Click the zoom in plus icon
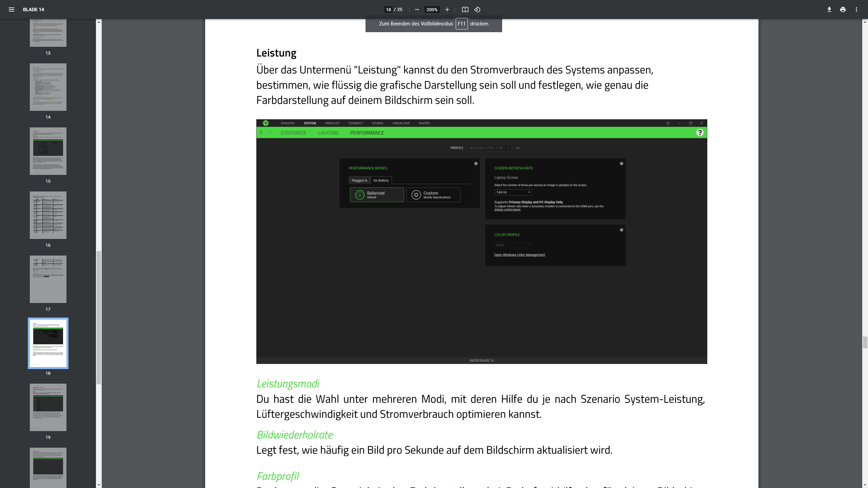 tap(447, 9)
